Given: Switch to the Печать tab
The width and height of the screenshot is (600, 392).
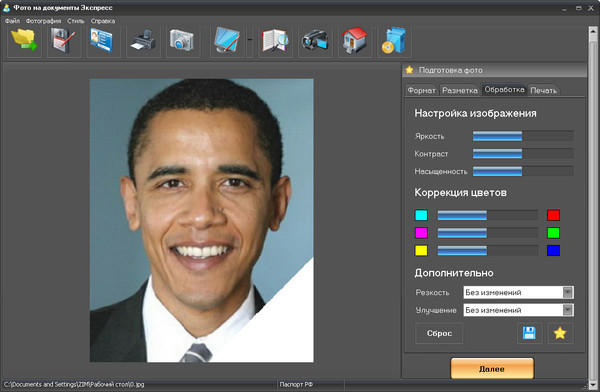Looking at the screenshot, I should pos(543,90).
